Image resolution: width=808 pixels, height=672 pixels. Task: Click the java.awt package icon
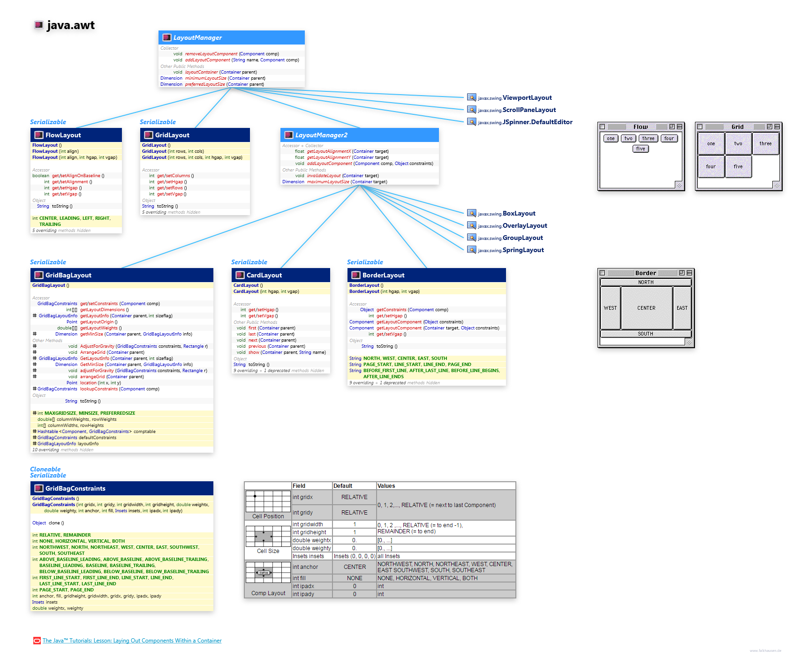(39, 25)
